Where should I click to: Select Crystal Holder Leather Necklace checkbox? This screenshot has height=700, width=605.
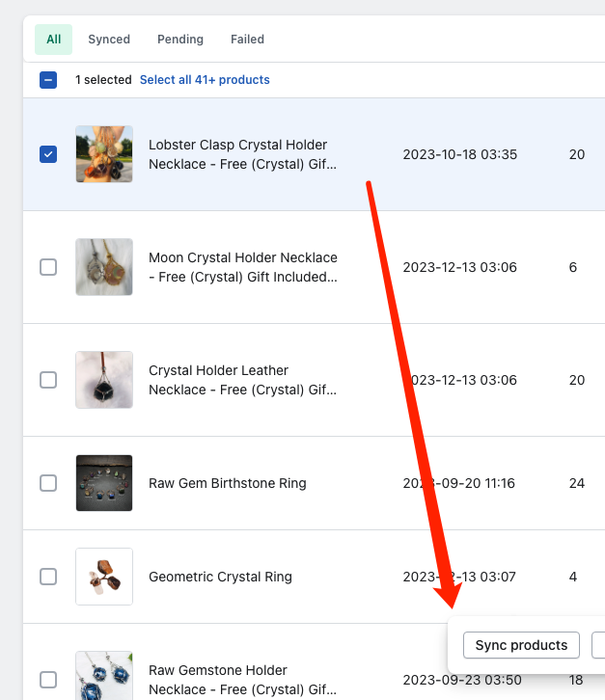[x=48, y=380]
